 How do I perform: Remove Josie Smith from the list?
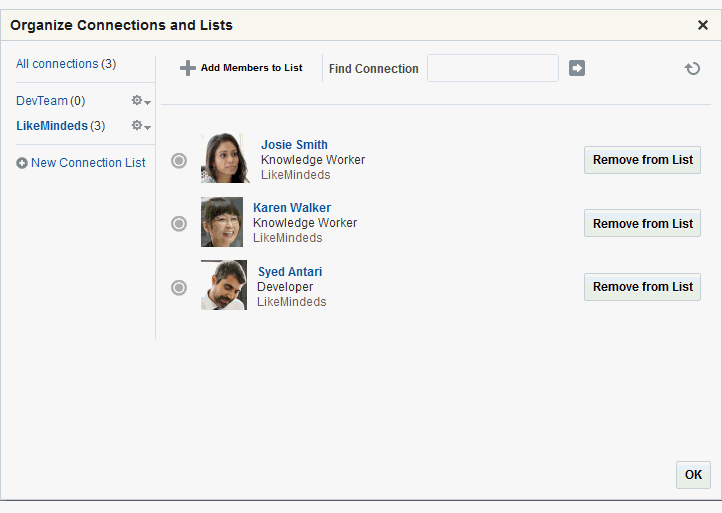[642, 160]
